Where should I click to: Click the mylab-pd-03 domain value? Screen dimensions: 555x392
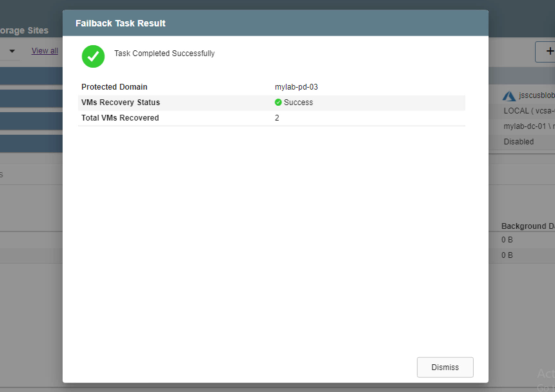(x=296, y=87)
